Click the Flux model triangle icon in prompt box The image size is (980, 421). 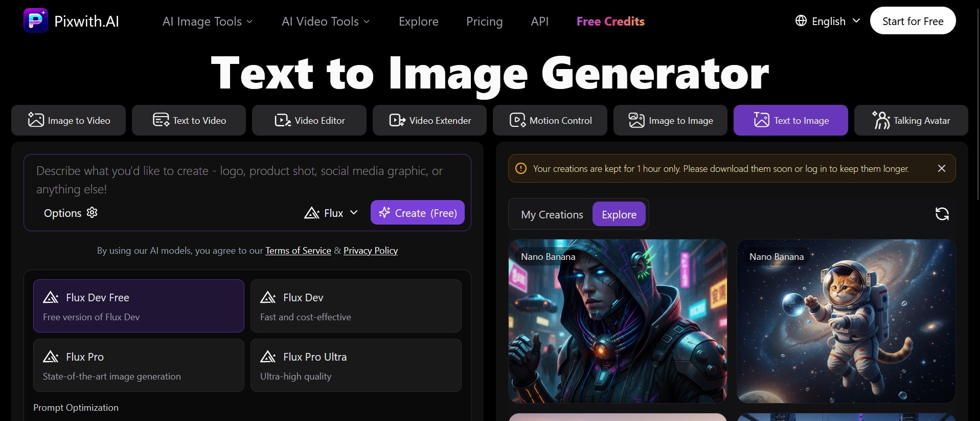[312, 213]
